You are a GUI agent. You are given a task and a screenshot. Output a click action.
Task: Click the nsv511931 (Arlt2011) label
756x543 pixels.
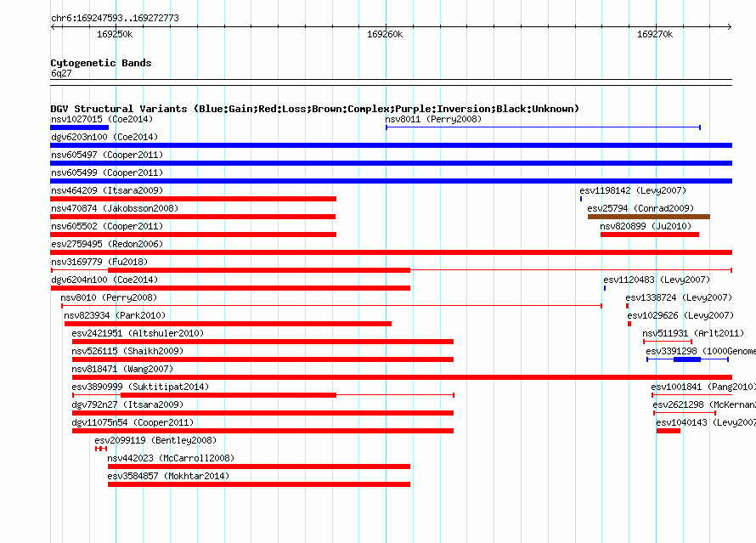pos(693,333)
